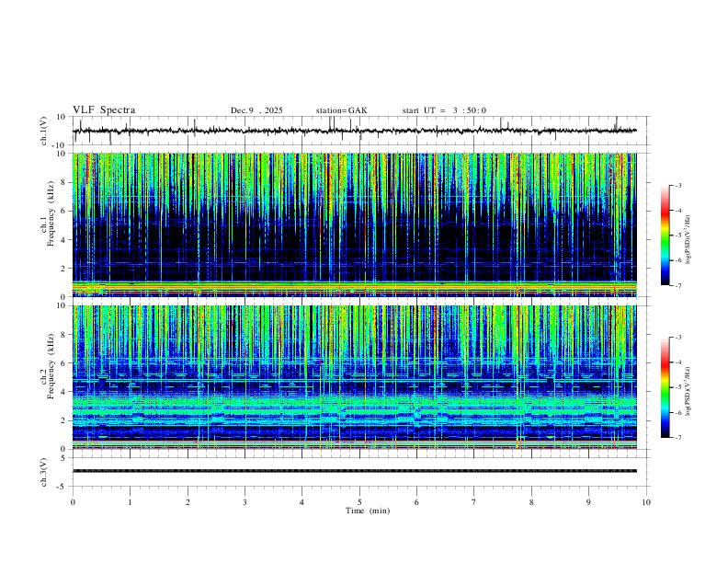This screenshot has width=728, height=563.
Task: Click the "5" tick on the Time axis
Action: (x=359, y=502)
